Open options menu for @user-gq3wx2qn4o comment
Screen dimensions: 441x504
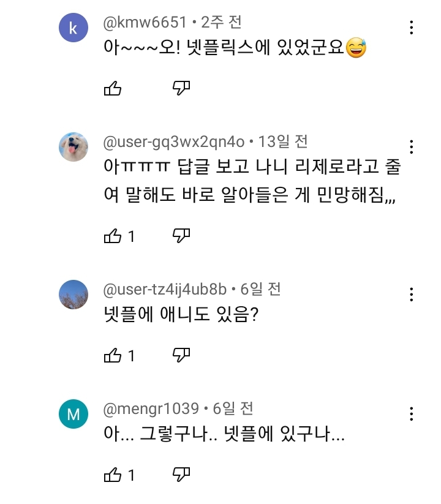click(x=412, y=147)
